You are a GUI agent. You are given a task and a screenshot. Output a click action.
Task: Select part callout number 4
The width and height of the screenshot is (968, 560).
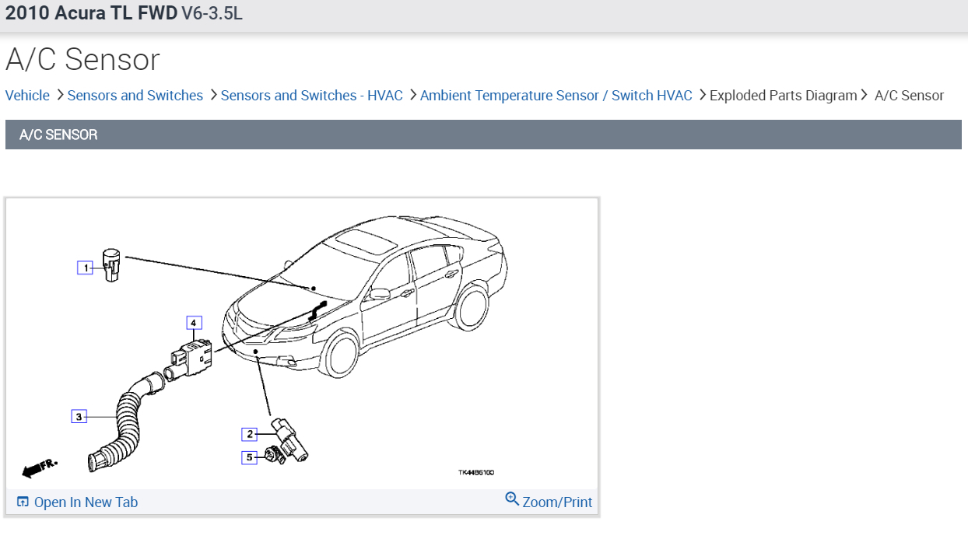tap(194, 322)
